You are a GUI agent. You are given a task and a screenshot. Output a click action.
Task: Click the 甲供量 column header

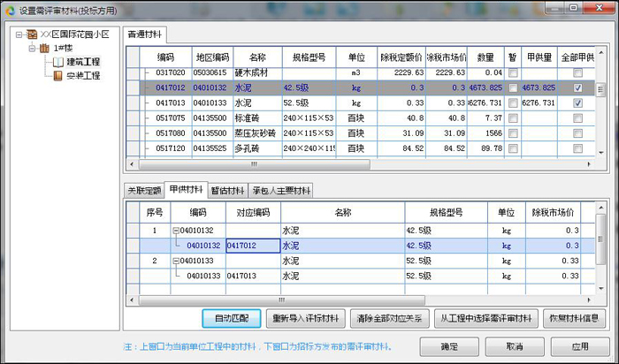tap(539, 57)
